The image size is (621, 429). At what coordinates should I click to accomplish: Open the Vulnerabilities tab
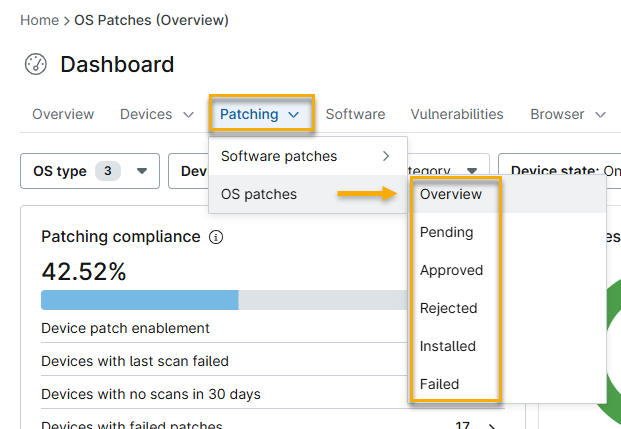pyautogui.click(x=457, y=114)
